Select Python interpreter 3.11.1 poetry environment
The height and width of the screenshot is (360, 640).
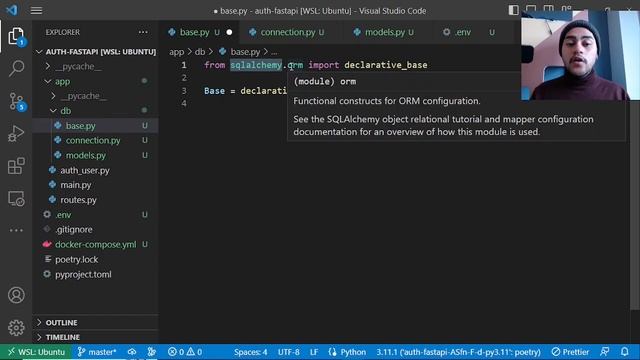coord(458,352)
